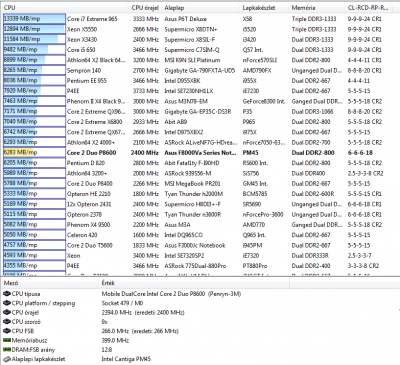The width and height of the screenshot is (400, 365).
Task: Click the GeForce8300 Int. chipset cell
Action: coord(264,101)
